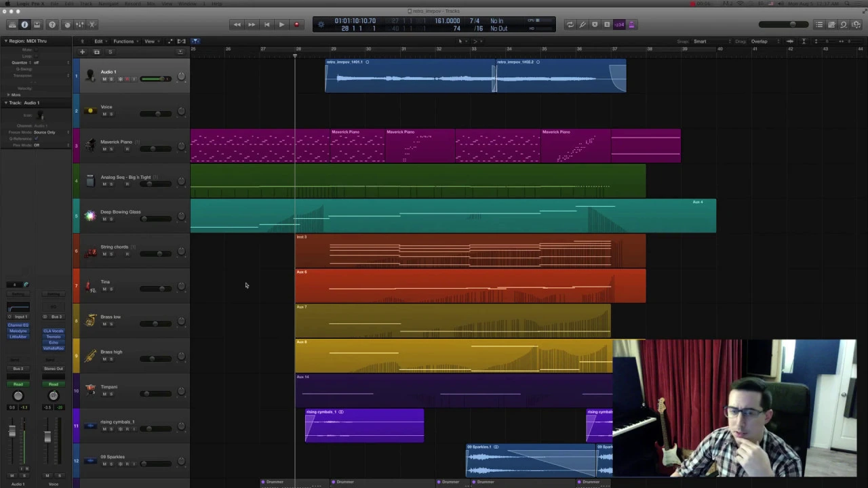868x488 pixels.
Task: Open Melodyne plug-in slot
Action: [x=18, y=331]
